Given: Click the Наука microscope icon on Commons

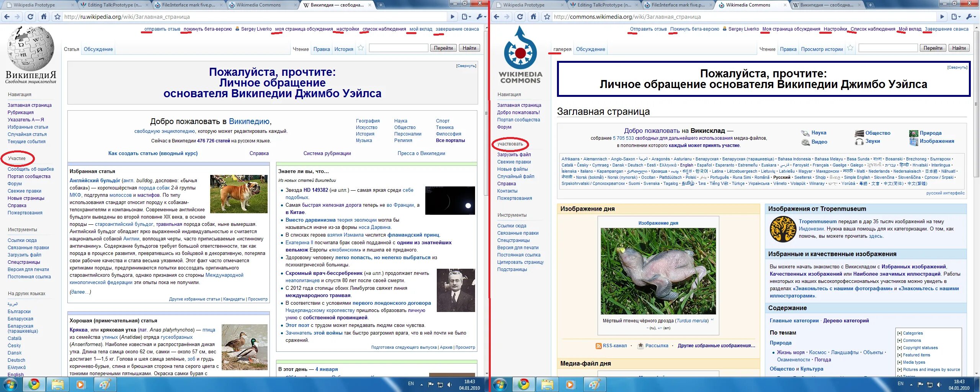Looking at the screenshot, I should (x=805, y=133).
